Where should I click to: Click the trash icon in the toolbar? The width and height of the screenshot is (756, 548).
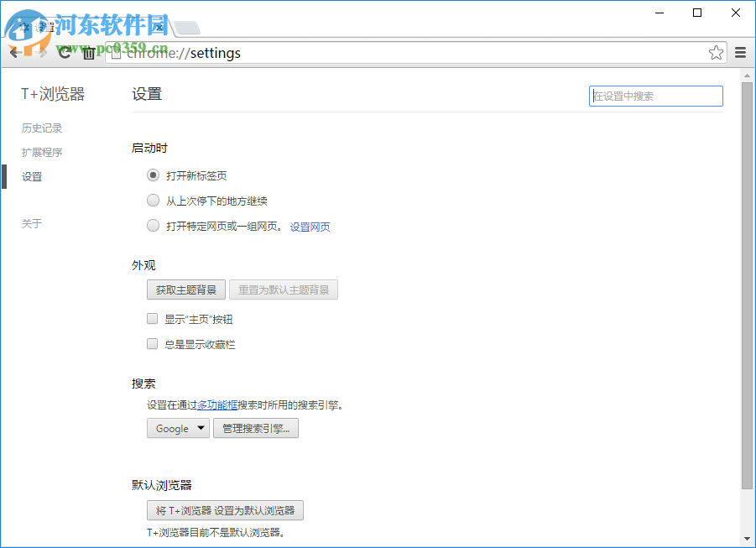[x=89, y=52]
